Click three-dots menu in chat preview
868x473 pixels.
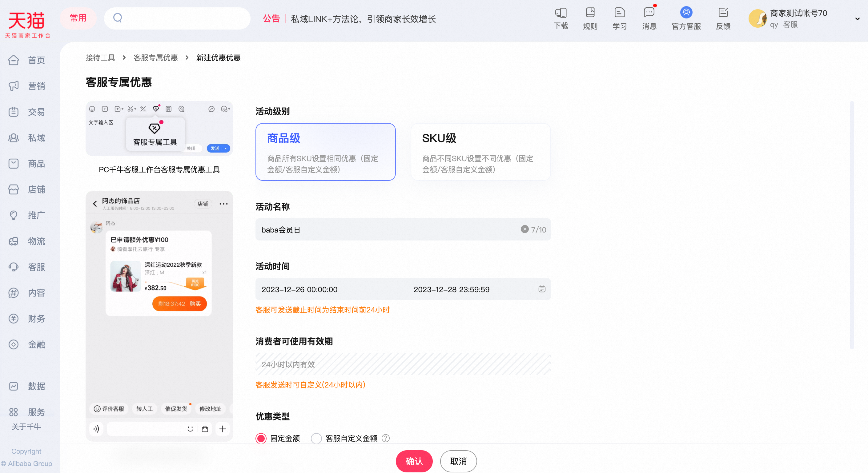(223, 204)
